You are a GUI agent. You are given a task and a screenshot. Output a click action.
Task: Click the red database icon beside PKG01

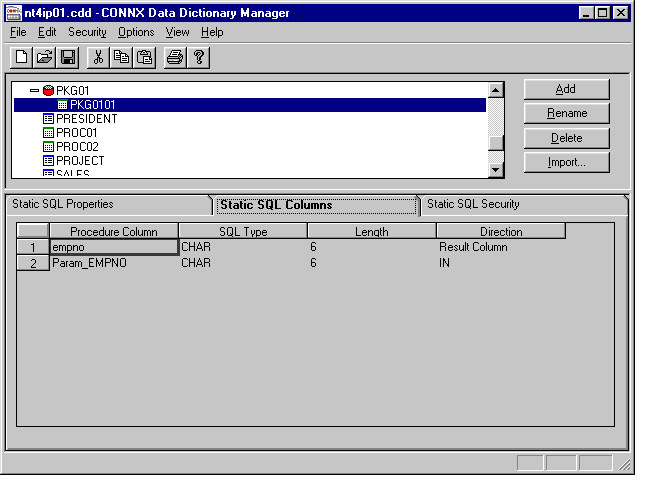48,90
